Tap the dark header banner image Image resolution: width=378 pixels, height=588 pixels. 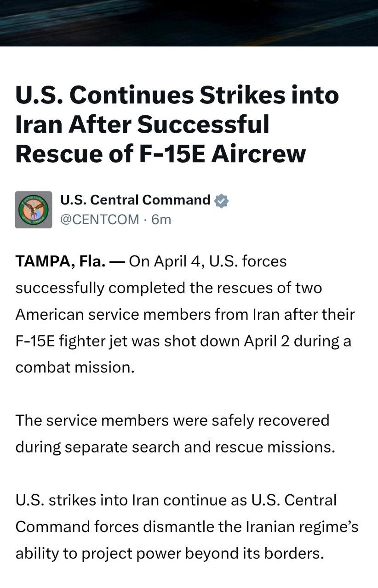(x=189, y=23)
